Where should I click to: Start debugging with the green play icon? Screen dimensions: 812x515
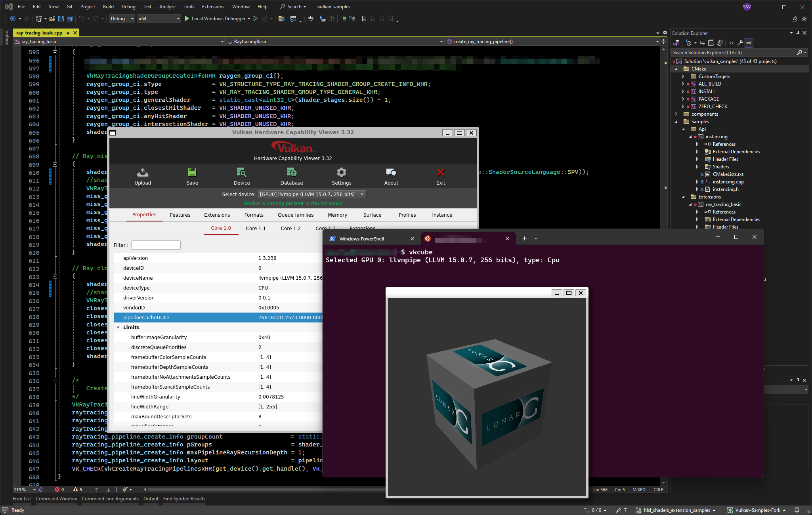187,18
